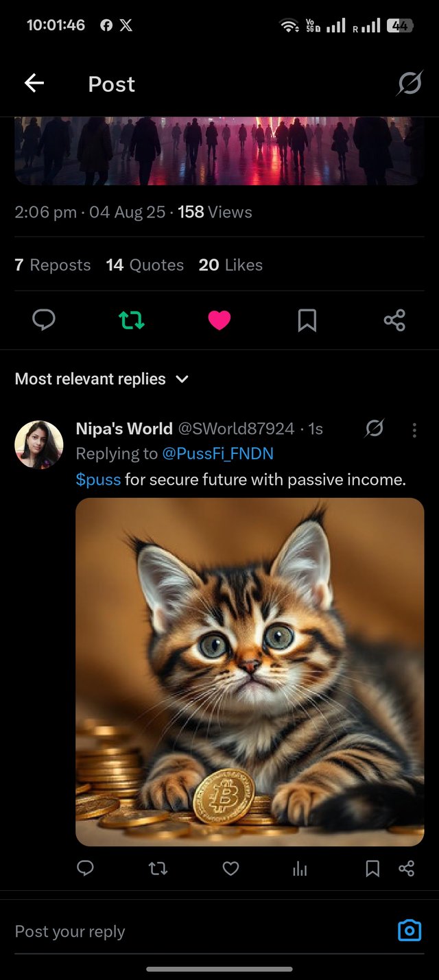Tap the Grok icon in header
This screenshot has width=439, height=980.
(x=410, y=84)
